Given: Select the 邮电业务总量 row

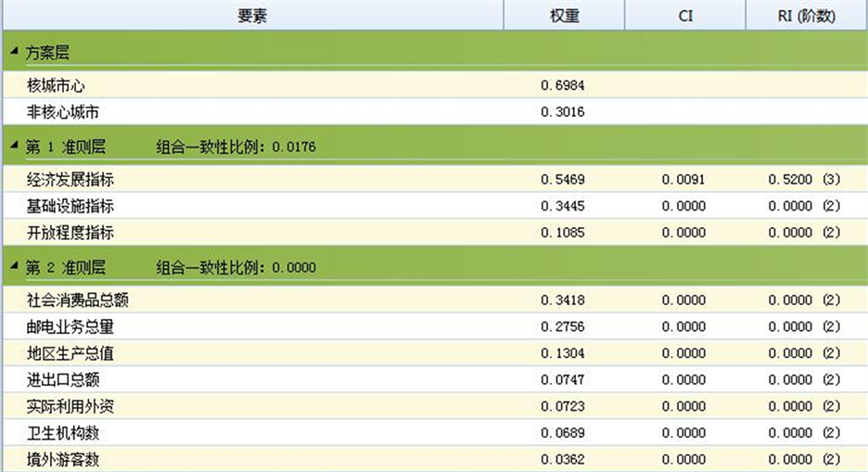Looking at the screenshot, I should [70, 326].
